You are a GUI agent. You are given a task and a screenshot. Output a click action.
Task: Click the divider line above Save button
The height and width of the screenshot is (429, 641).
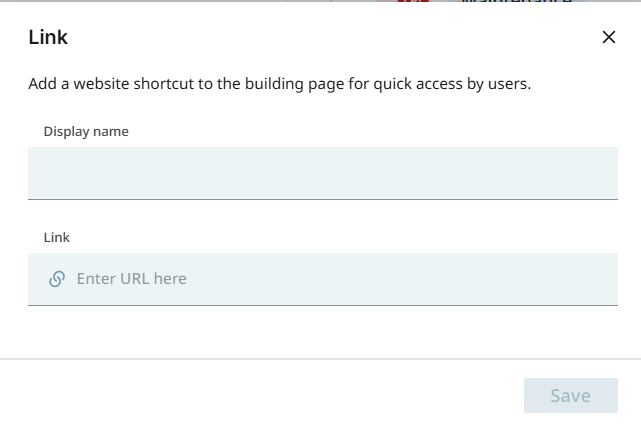click(x=320, y=358)
